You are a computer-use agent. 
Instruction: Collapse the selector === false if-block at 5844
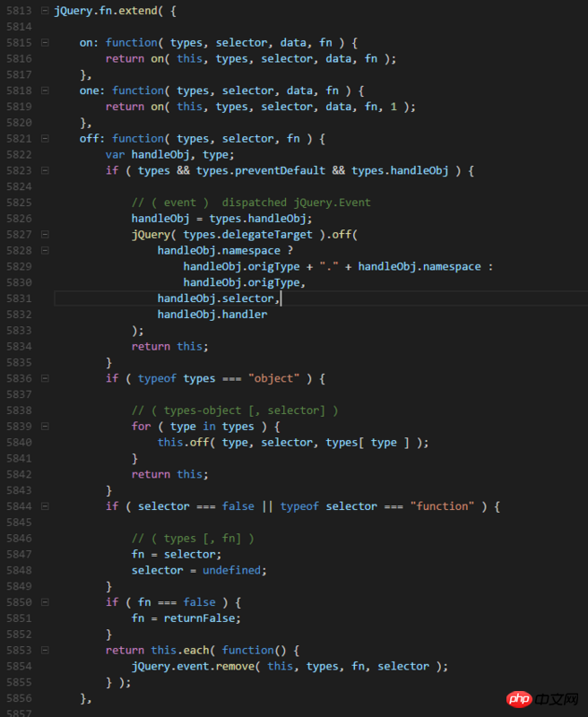coord(45,506)
